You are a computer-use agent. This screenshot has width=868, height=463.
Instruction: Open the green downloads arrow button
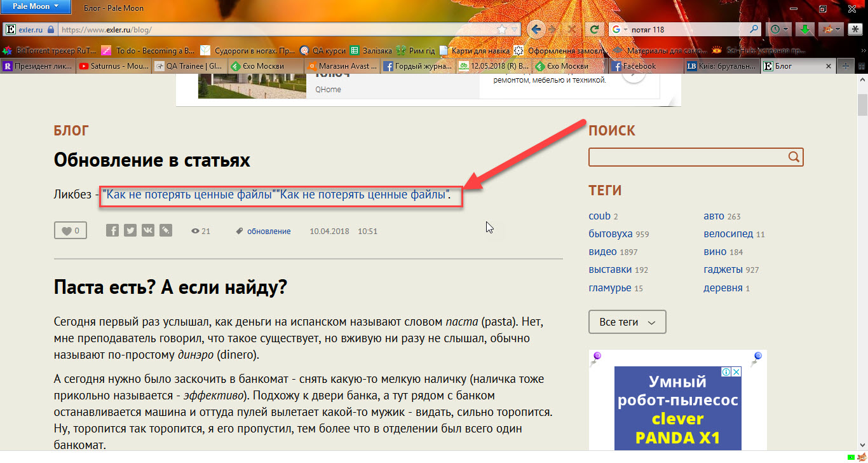[804, 29]
